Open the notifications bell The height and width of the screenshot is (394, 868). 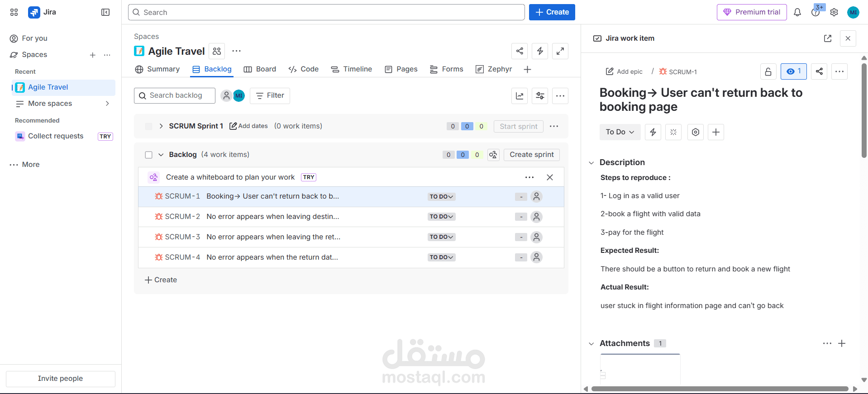click(797, 12)
